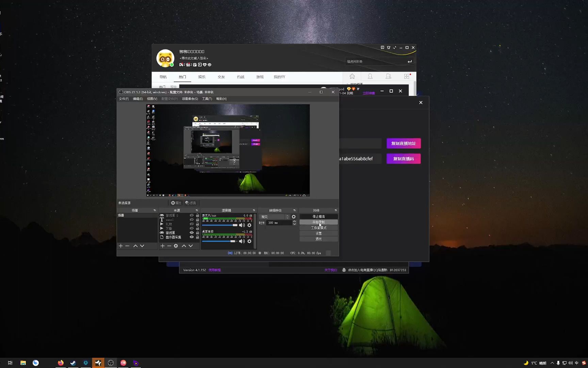
Task: Switch to 游戏 tab in YY window
Action: (x=260, y=77)
